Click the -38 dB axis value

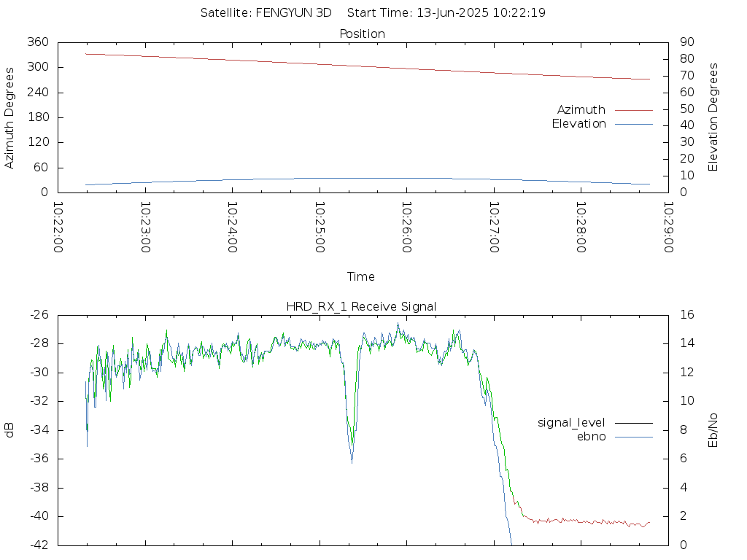39,488
